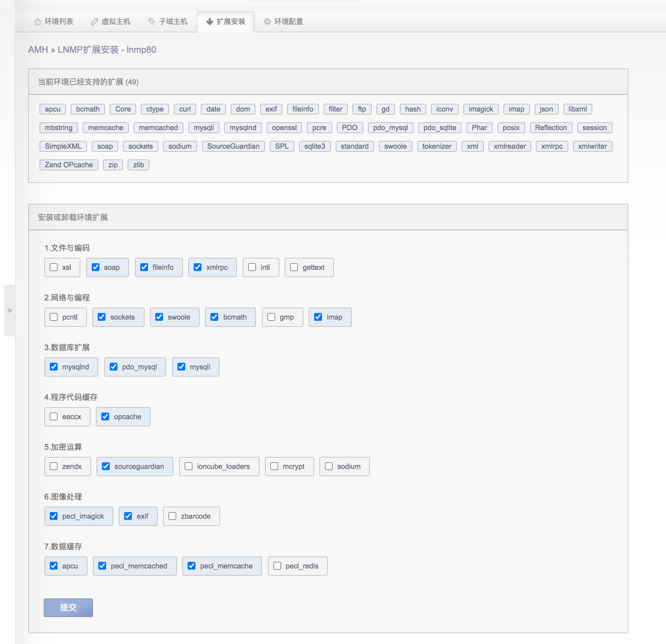Click the Zend OPcache extension tag
Image resolution: width=666 pixels, height=644 pixels.
69,165
